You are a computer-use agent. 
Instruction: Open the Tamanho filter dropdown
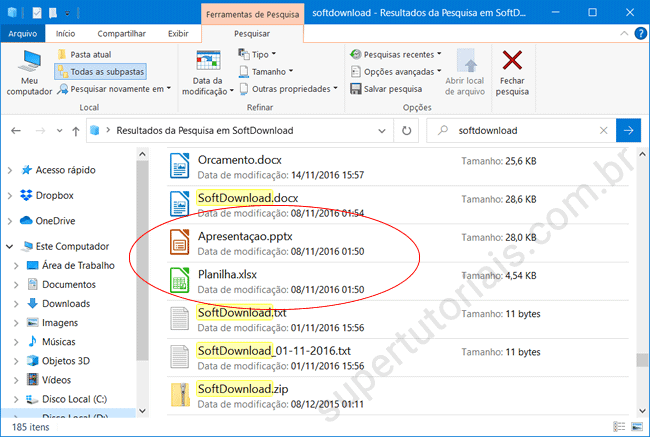click(267, 72)
